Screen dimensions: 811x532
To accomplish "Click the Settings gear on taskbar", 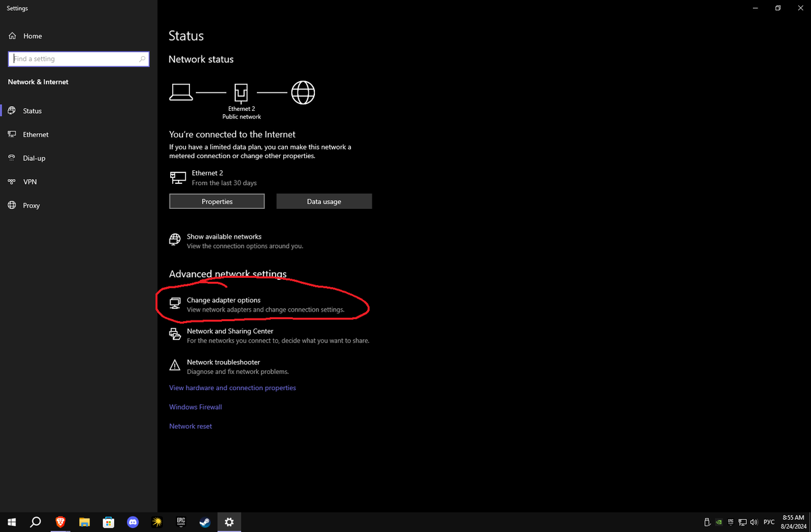I will [229, 522].
